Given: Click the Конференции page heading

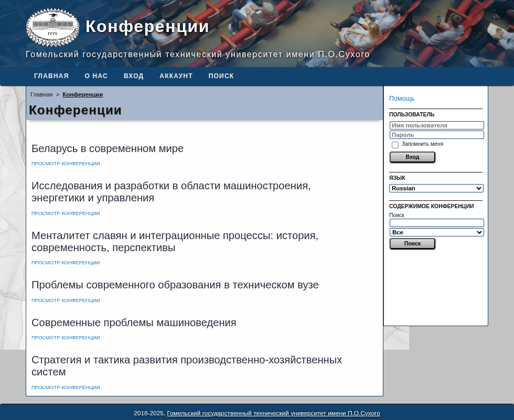Looking at the screenshot, I should coord(75,111).
